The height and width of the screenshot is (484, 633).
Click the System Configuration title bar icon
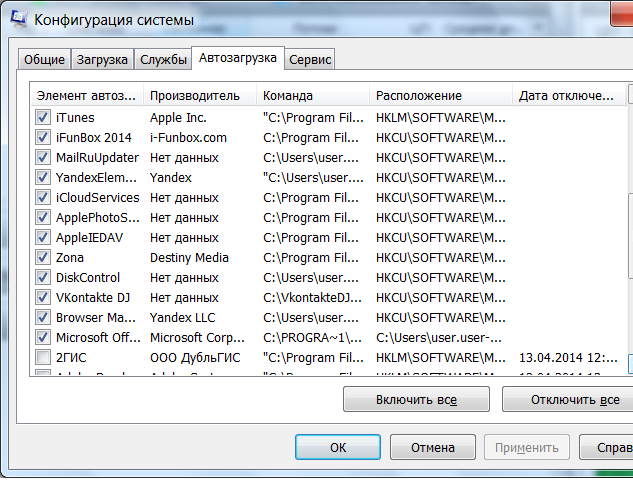[x=19, y=19]
